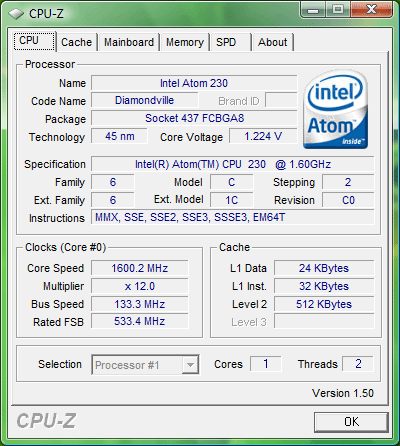Click the Instructions list 'MMX, SSE, SSE2...'

233,217
